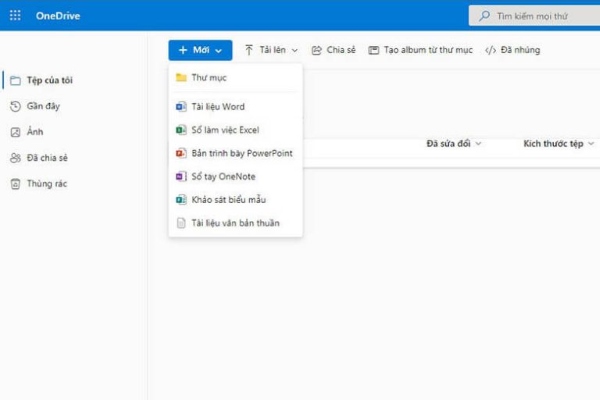
Task: Open the Tải lên upload dropdown
Action: click(x=271, y=49)
